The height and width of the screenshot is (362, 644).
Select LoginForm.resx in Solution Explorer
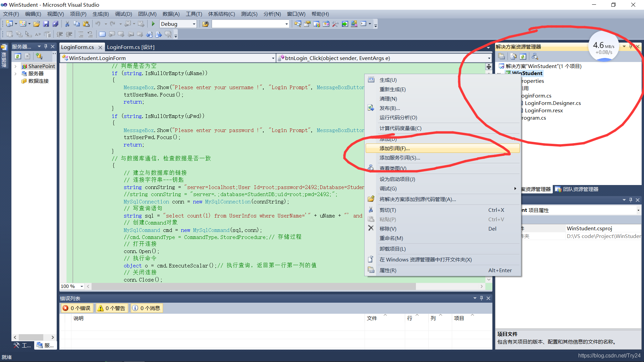tap(543, 111)
